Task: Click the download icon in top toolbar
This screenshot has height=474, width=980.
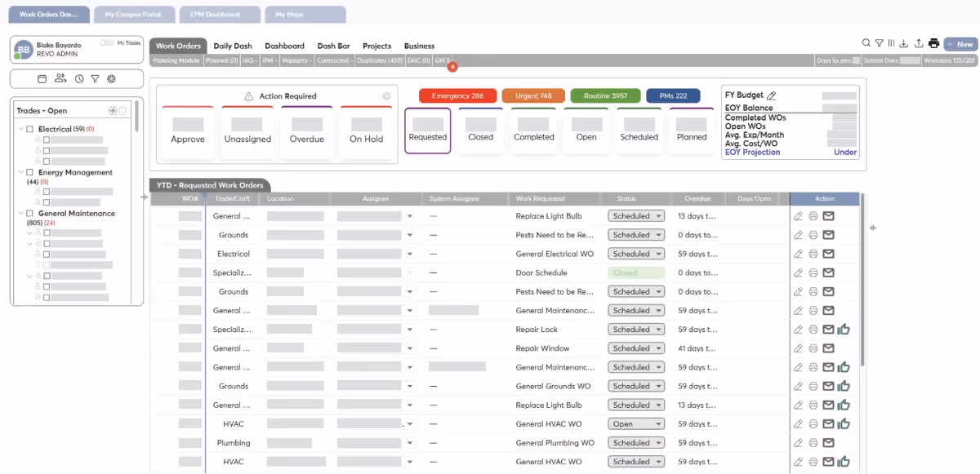Action: coord(904,44)
